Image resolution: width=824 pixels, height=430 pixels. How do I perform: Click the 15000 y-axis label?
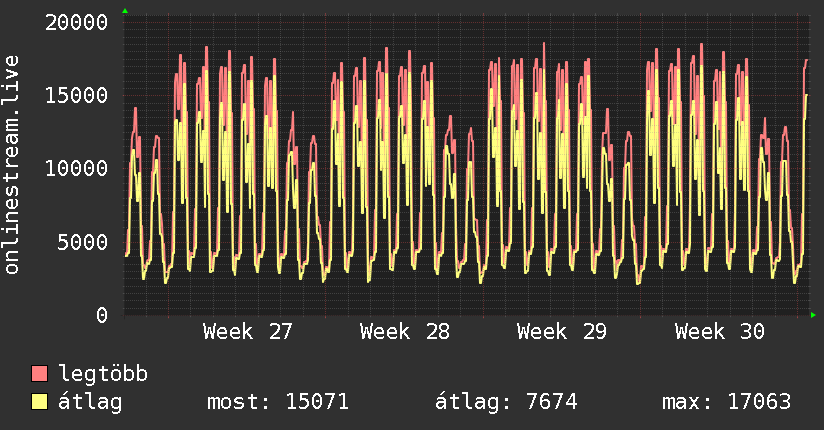[76, 96]
